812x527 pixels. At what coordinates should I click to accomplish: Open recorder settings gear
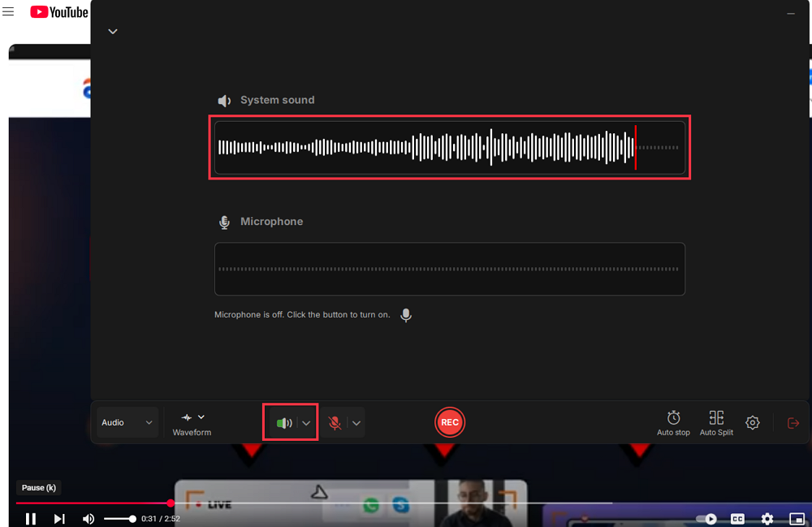[x=752, y=422]
